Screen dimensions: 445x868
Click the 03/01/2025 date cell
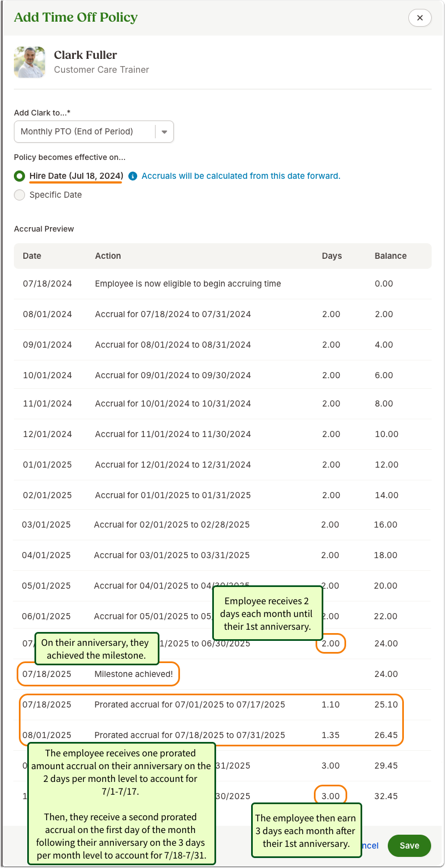(46, 525)
